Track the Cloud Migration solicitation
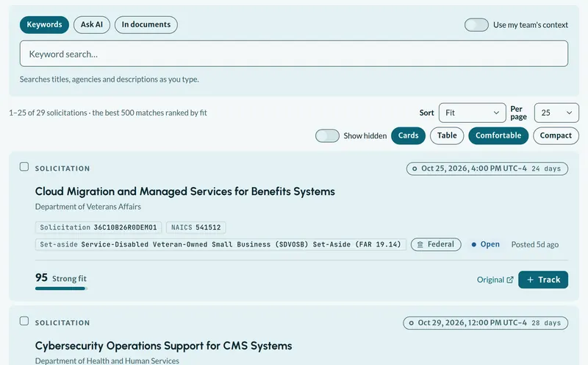The height and width of the screenshot is (365, 588). 543,280
